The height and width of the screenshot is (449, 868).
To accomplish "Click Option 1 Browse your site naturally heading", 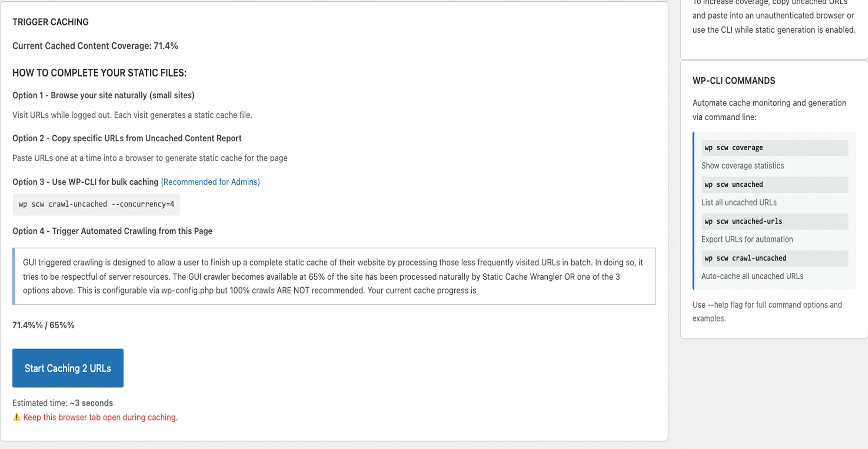I will tap(103, 95).
